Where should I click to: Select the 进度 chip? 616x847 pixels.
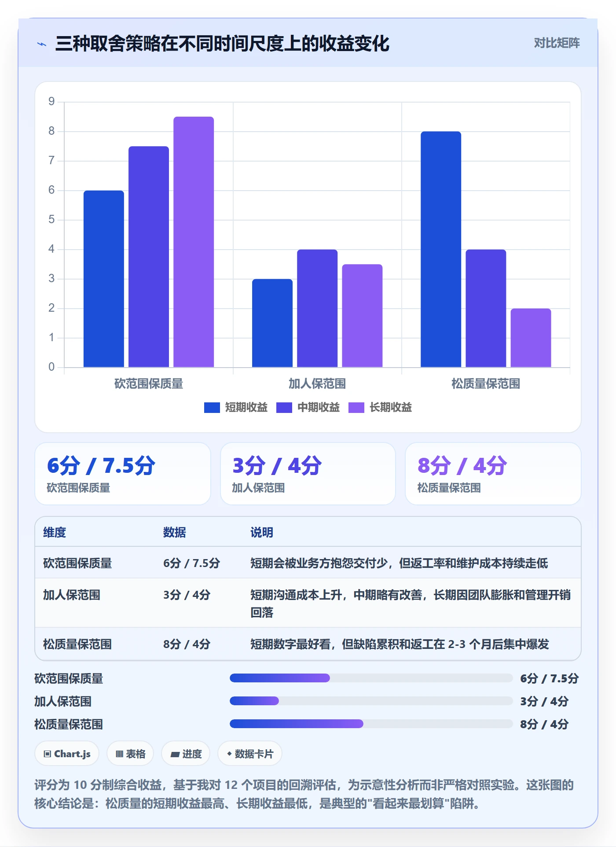[x=186, y=754]
